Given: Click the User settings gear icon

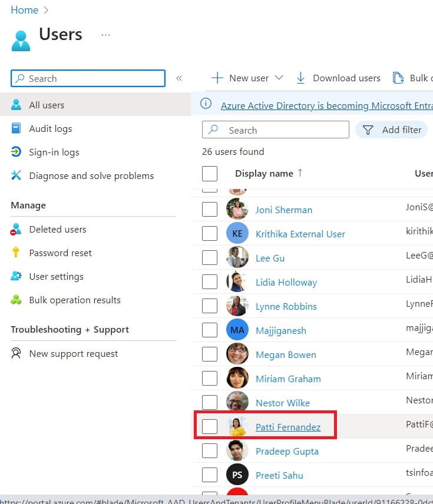Looking at the screenshot, I should pos(16,276).
